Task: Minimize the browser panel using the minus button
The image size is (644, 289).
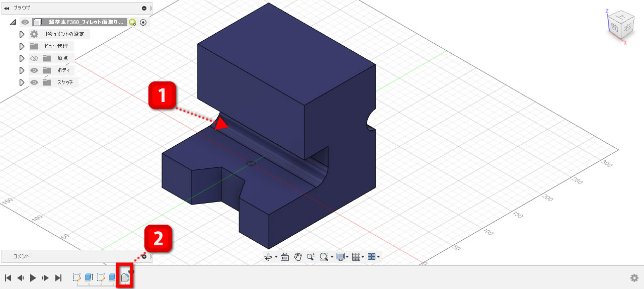Action: 144,8
